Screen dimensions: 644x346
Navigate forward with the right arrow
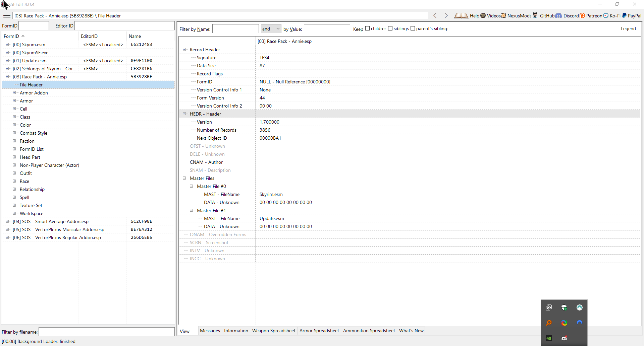(446, 16)
